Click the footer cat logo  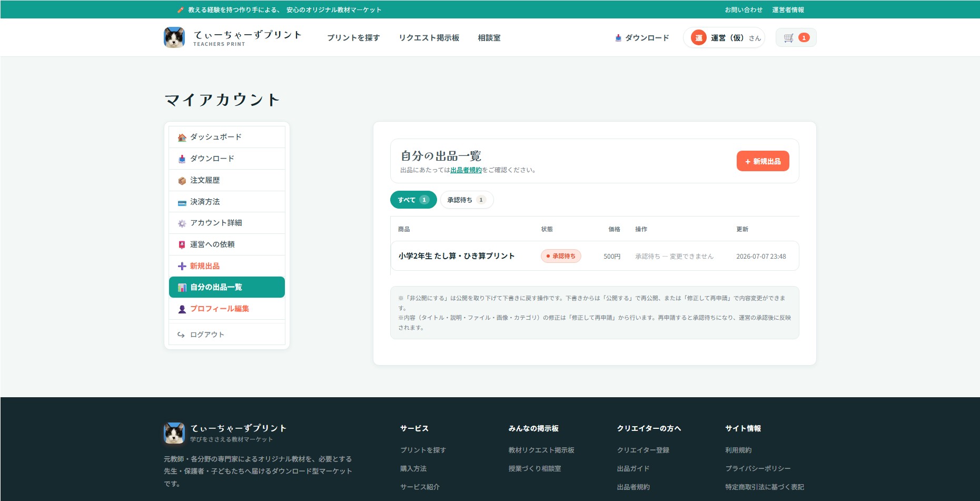click(x=174, y=433)
